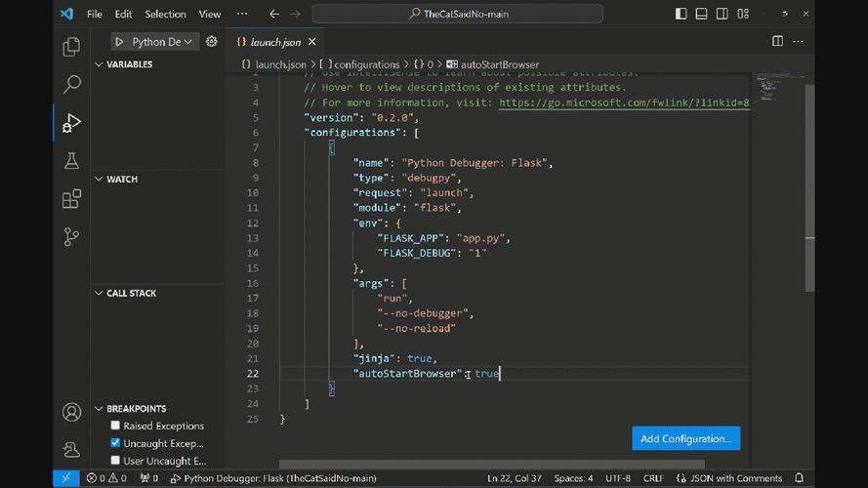This screenshot has width=868, height=488.
Task: Change indentation via Spaces: 4
Action: point(573,478)
